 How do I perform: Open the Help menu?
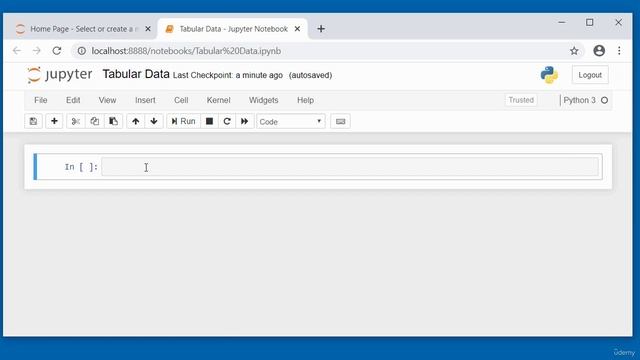pos(305,100)
